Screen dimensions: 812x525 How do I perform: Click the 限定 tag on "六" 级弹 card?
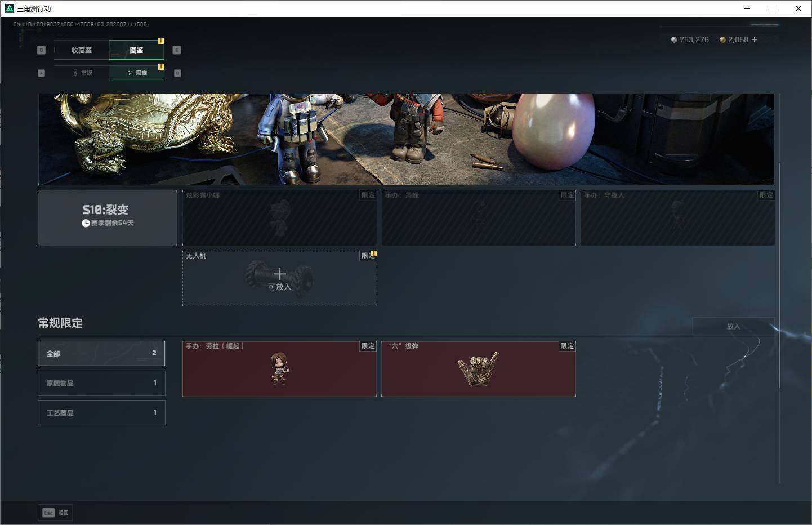click(567, 346)
